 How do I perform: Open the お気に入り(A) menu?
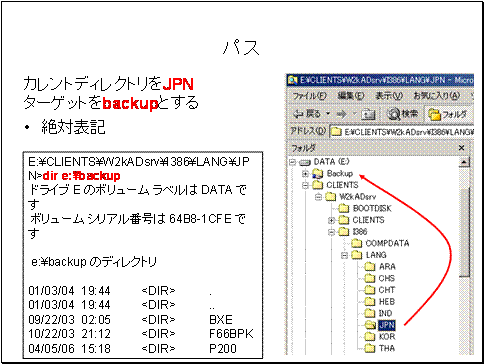[x=437, y=96]
